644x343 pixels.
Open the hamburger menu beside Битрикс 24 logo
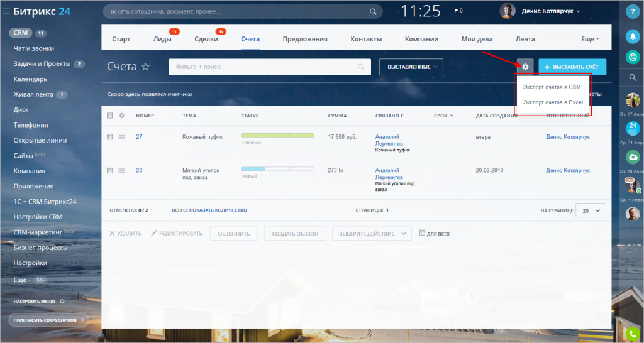(x=6, y=11)
